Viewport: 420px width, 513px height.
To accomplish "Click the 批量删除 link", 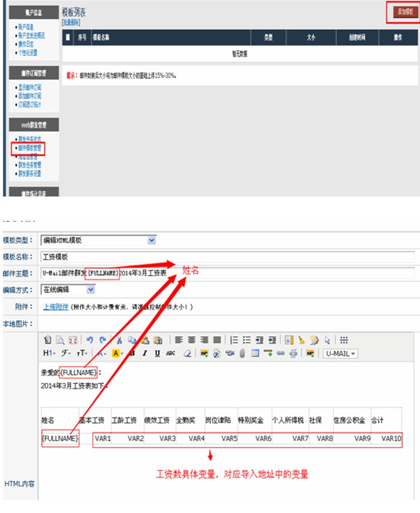I will 71,22.
